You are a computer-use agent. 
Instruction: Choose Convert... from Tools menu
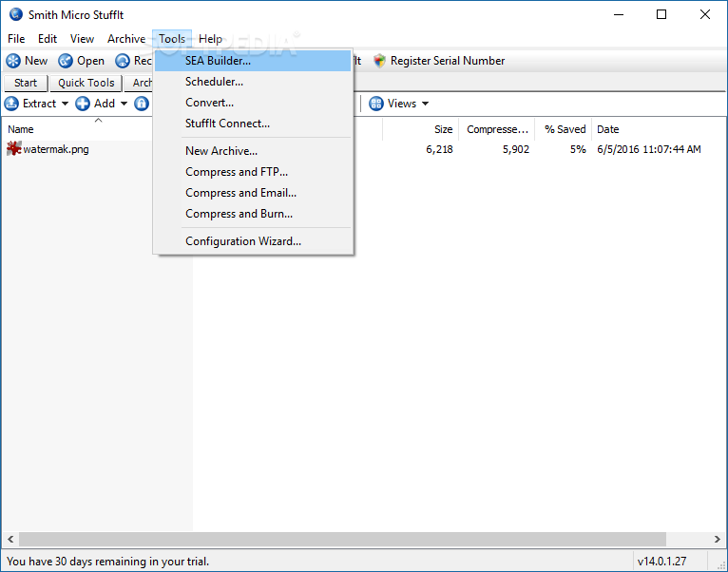pyautogui.click(x=253, y=103)
